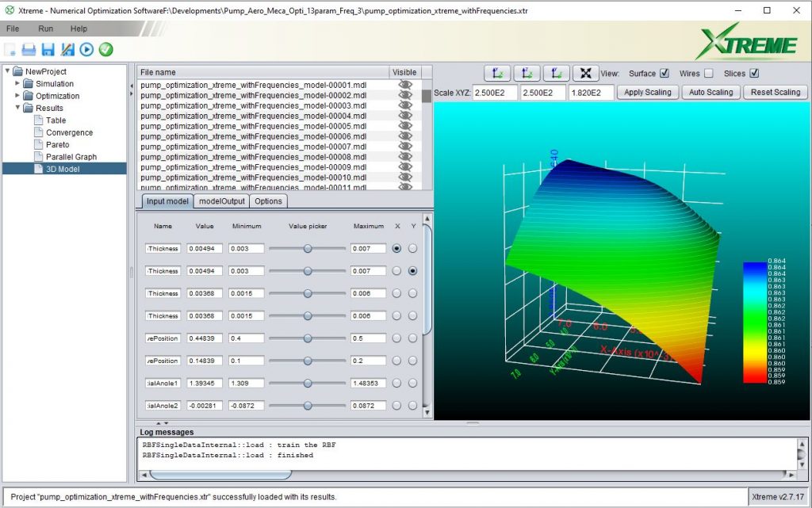Click the File name column header
The width and height of the screenshot is (812, 508).
point(262,72)
